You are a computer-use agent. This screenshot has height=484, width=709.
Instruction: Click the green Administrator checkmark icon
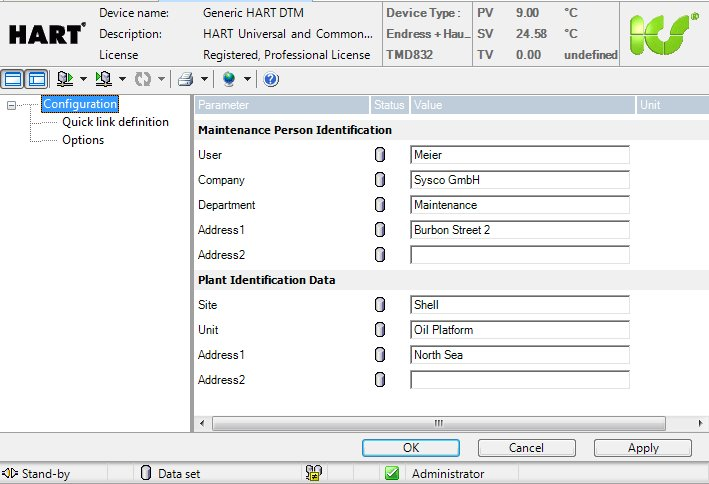tap(393, 474)
